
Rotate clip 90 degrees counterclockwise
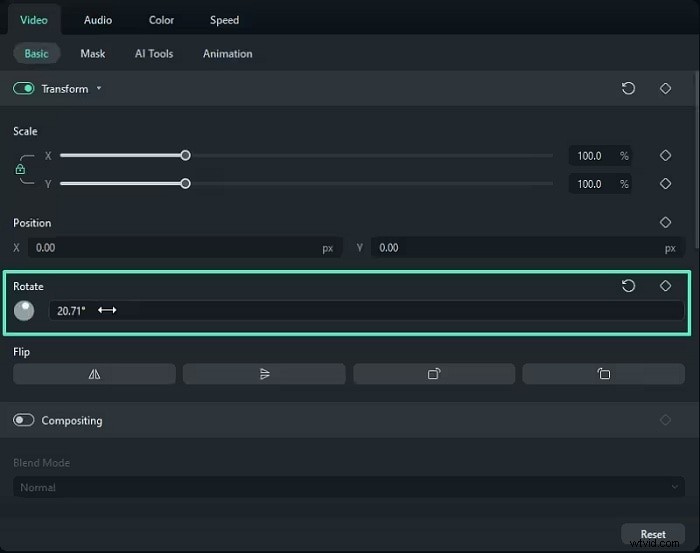(603, 374)
